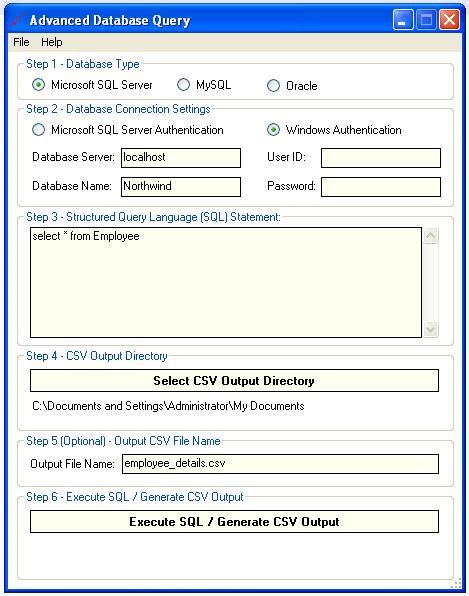The width and height of the screenshot is (469, 596).
Task: Minimize the Advanced Database Query window
Action: point(403,20)
